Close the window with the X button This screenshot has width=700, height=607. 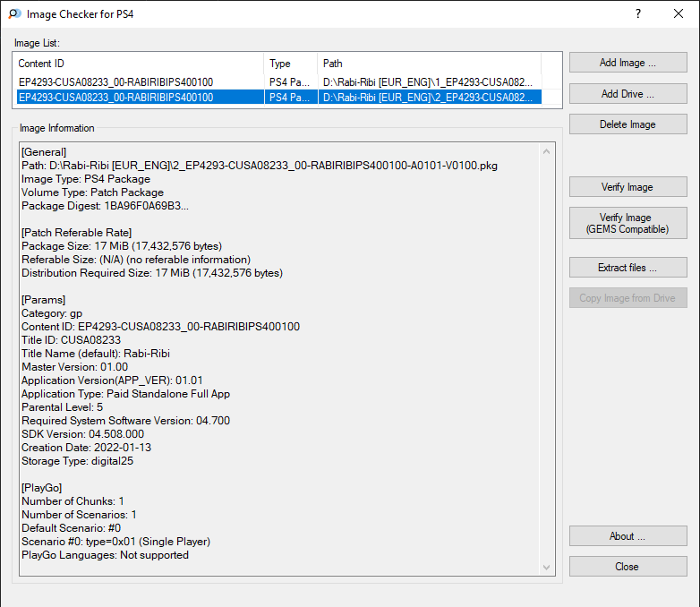[x=679, y=13]
